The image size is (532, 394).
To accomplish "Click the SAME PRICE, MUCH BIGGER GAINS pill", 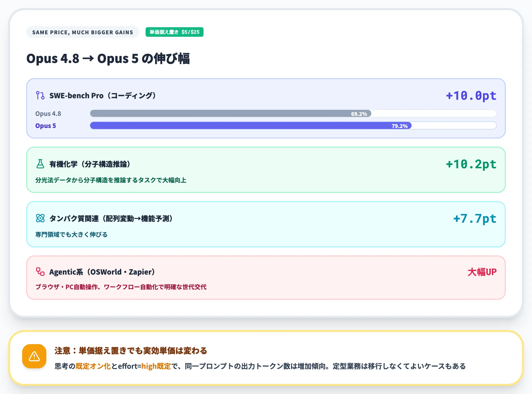I will [83, 32].
